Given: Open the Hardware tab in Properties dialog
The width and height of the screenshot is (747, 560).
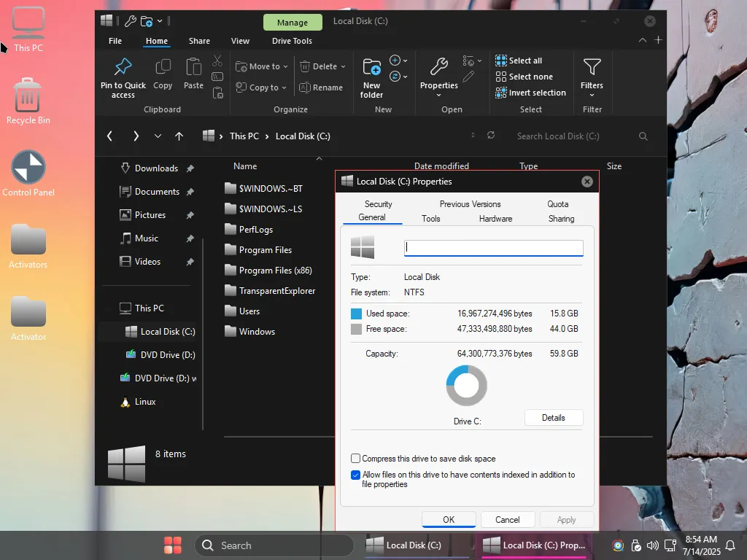Looking at the screenshot, I should pos(495,219).
